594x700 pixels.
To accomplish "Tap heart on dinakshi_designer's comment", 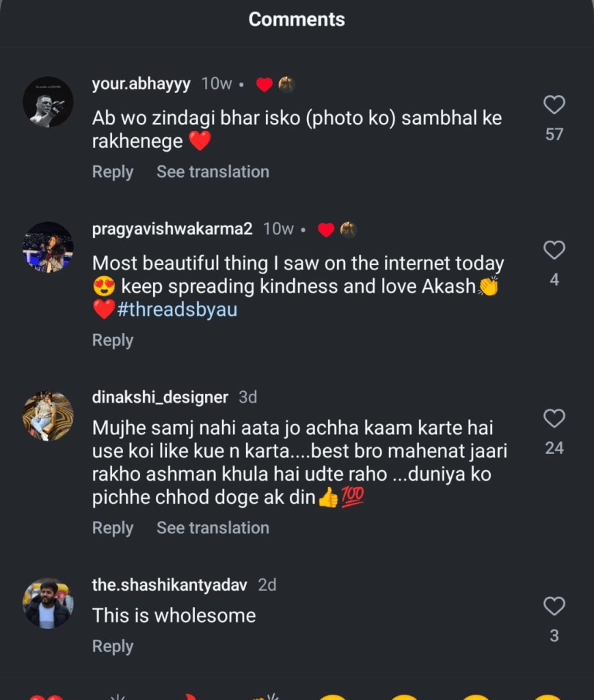I will [x=554, y=418].
